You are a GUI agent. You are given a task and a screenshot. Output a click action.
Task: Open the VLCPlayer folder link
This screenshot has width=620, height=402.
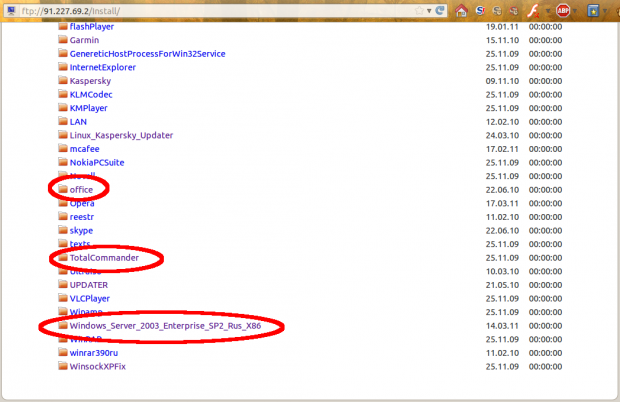[x=89, y=299]
